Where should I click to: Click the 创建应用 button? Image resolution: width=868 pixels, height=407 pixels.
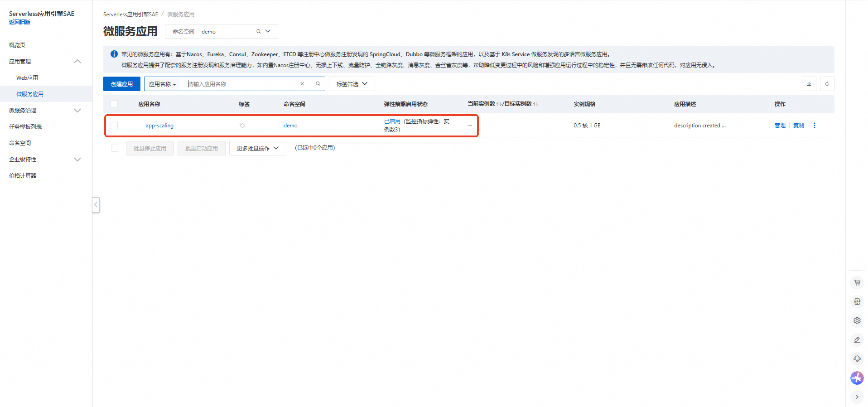click(122, 84)
